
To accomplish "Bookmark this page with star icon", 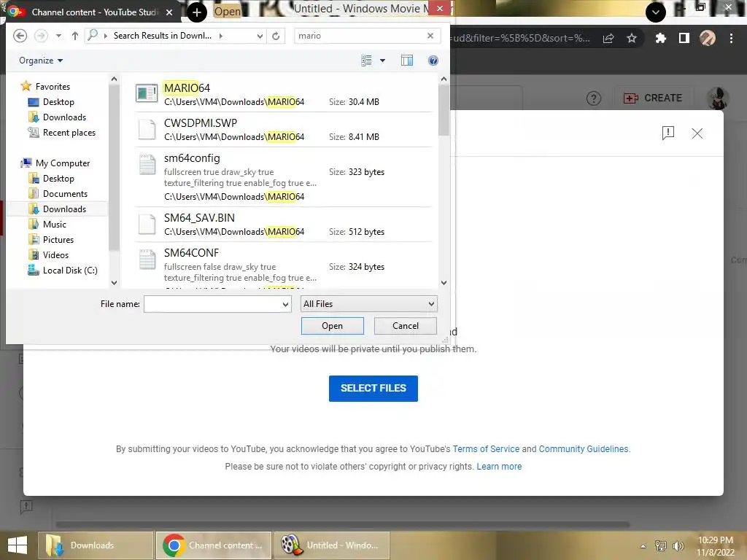I will pos(632,38).
